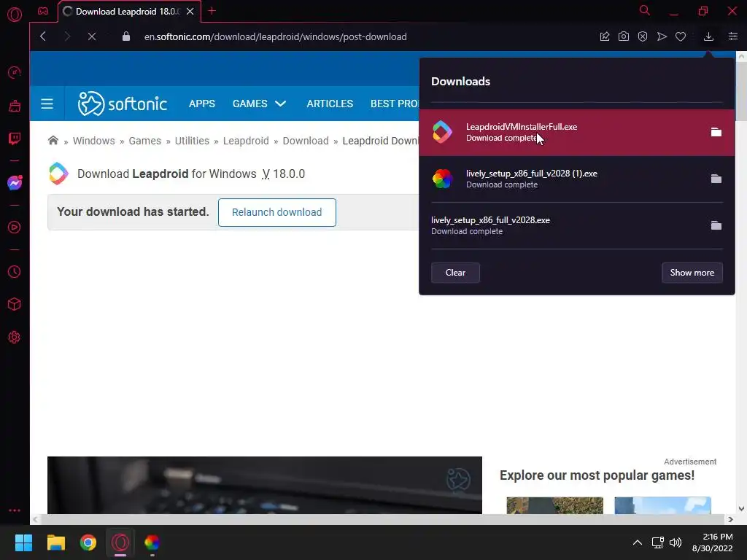The height and width of the screenshot is (560, 747).
Task: Open Twitch in the sidebar
Action: (x=15, y=139)
